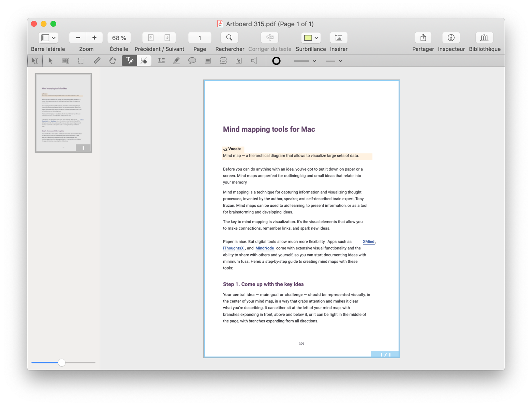Toggle the text edit tool off

[x=129, y=61]
